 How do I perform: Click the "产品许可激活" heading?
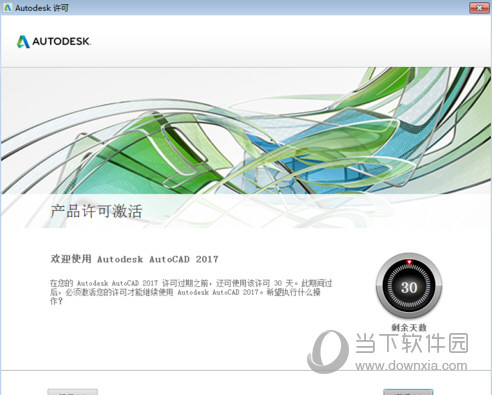96,211
